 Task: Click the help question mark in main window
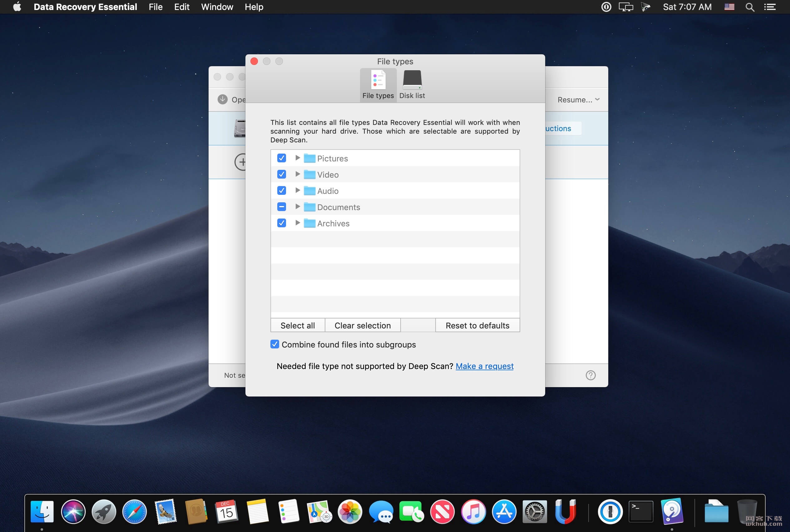(x=590, y=375)
